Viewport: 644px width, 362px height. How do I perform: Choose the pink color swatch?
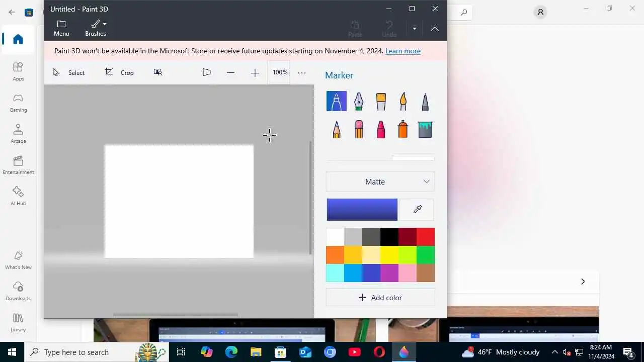[408, 273]
